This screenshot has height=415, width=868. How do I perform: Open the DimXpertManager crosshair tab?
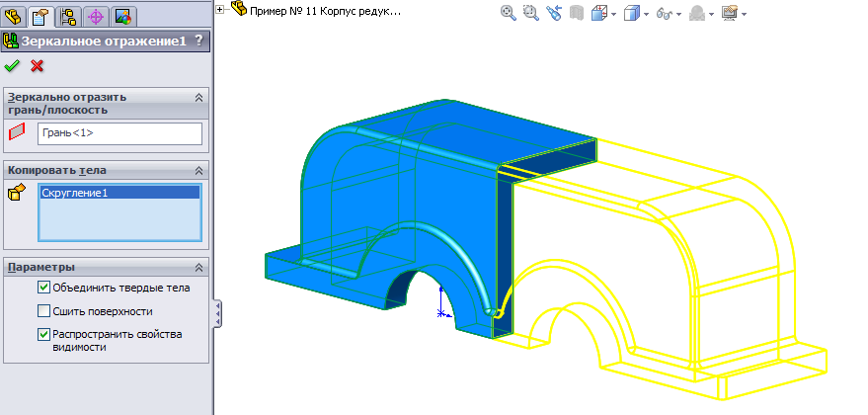pyautogui.click(x=96, y=17)
